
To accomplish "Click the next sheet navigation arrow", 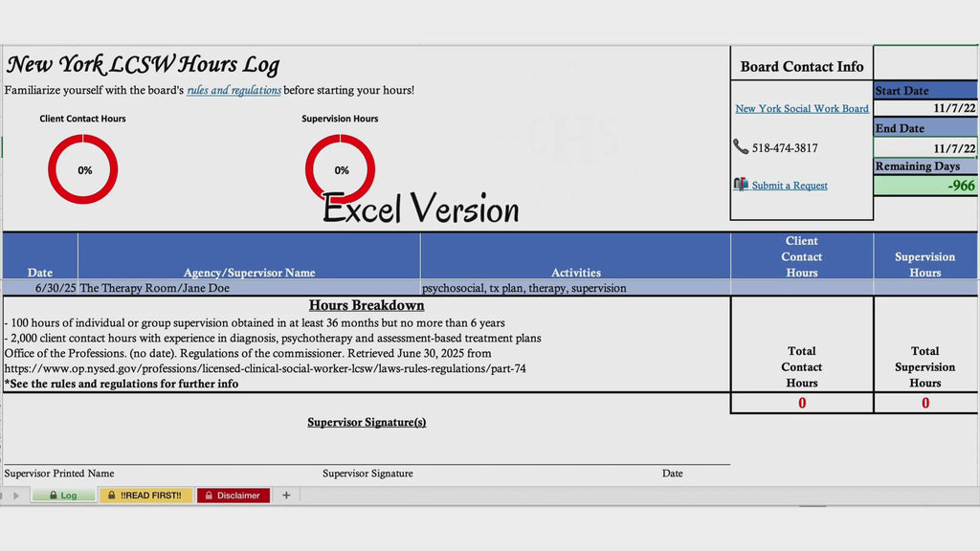I will pyautogui.click(x=16, y=496).
